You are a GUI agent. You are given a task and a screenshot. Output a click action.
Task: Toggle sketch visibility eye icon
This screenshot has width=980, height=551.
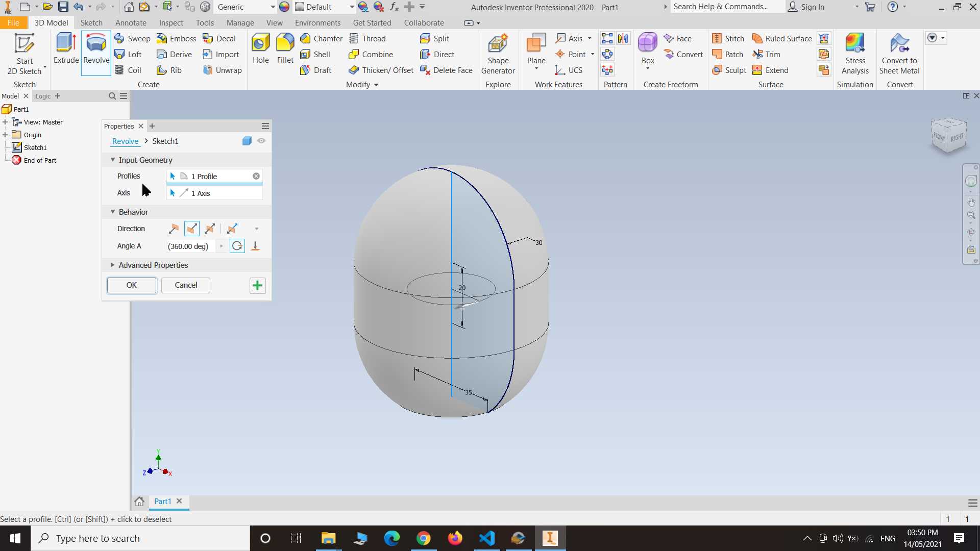pos(261,141)
